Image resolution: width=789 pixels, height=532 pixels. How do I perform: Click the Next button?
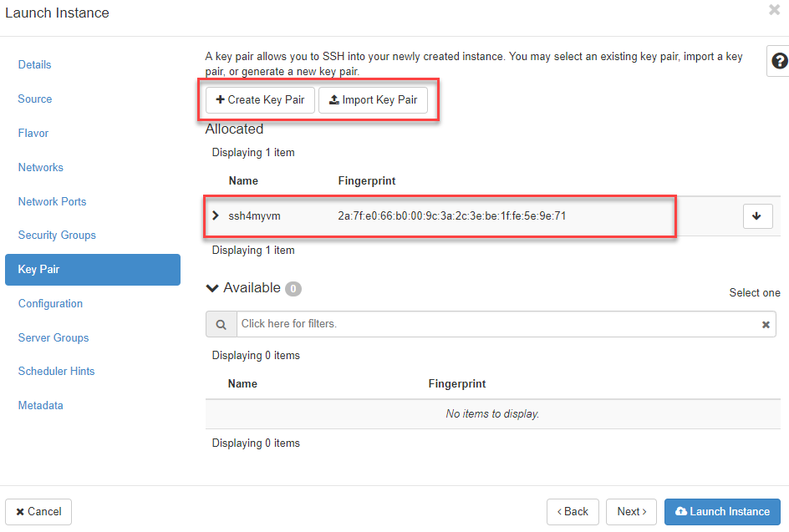pos(632,512)
